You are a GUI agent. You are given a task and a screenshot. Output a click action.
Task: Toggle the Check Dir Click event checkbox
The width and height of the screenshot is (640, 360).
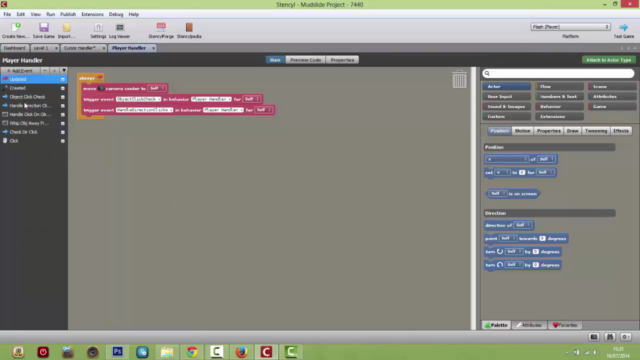click(63, 132)
